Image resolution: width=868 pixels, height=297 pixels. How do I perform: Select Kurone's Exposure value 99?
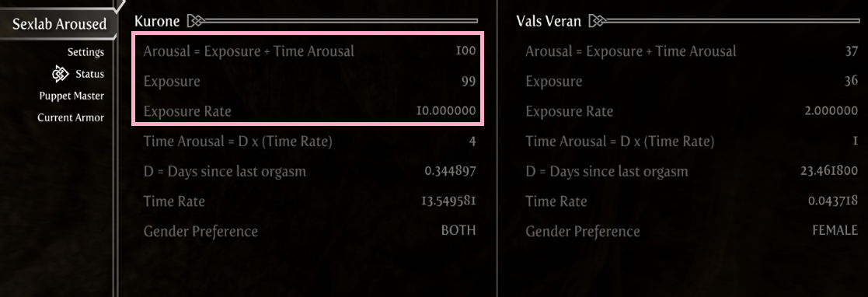(469, 82)
